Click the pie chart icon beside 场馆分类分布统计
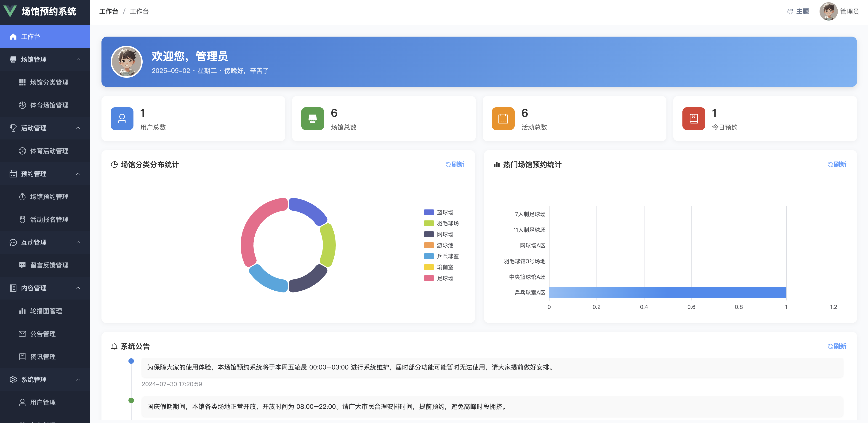The width and height of the screenshot is (868, 423). click(x=114, y=164)
